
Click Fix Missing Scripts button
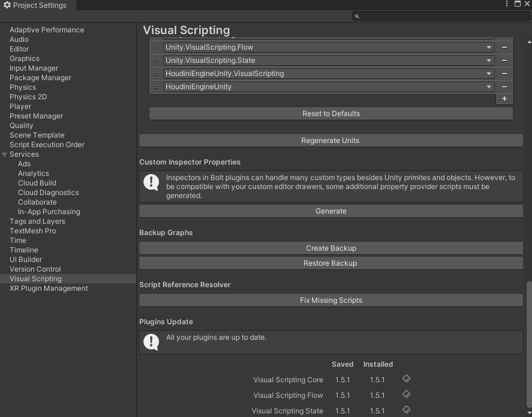coord(331,300)
